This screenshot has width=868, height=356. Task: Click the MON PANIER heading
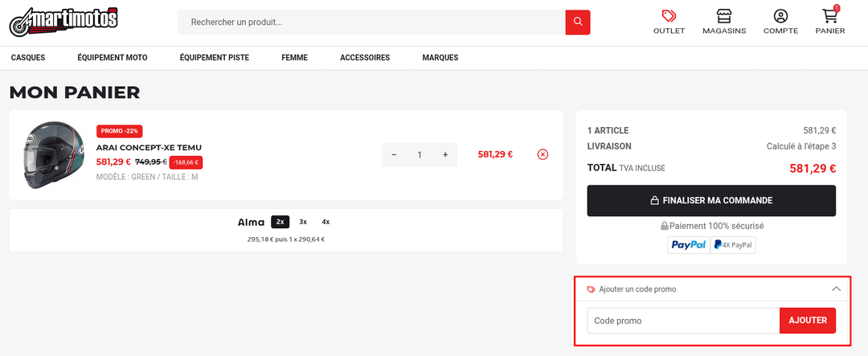pos(75,93)
